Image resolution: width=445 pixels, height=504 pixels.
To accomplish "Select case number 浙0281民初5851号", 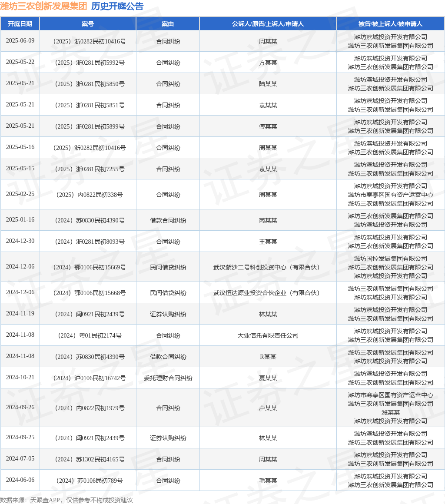I will click(90, 105).
